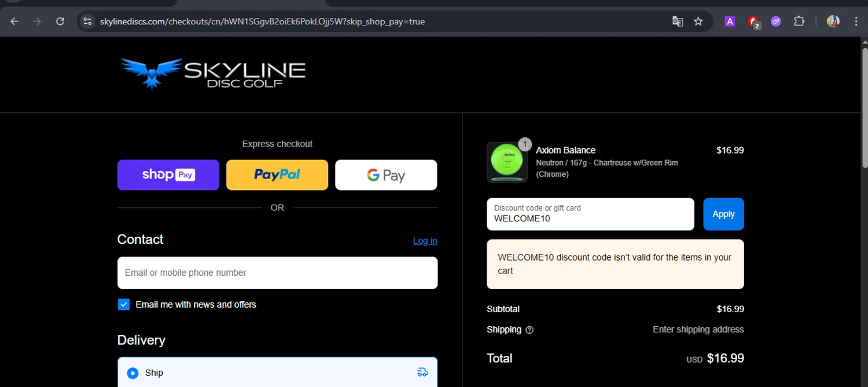868x387 pixels.
Task: Apply the WELCOME10 discount code
Action: pos(723,214)
